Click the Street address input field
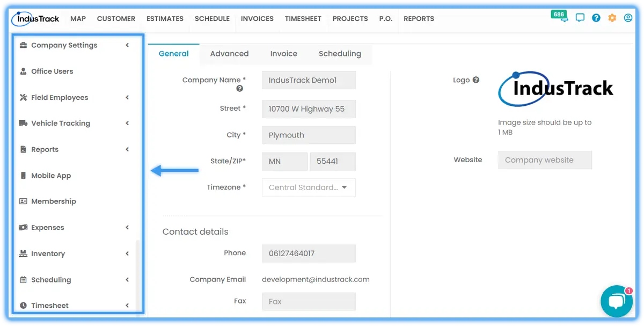644x326 pixels. 309,109
